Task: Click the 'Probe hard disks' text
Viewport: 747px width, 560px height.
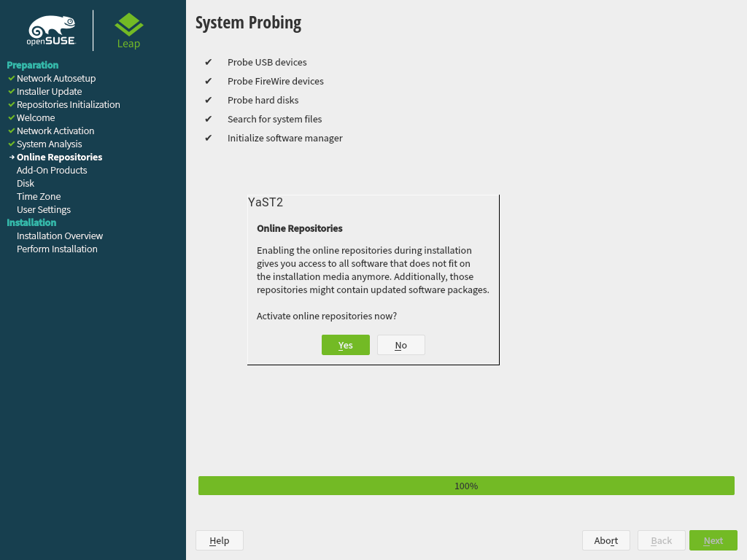Action: coord(263,100)
